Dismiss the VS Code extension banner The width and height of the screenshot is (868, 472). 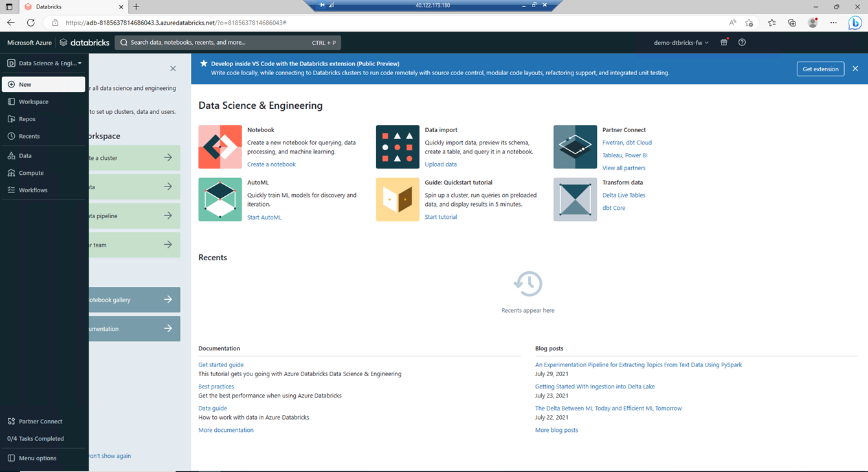[855, 69]
